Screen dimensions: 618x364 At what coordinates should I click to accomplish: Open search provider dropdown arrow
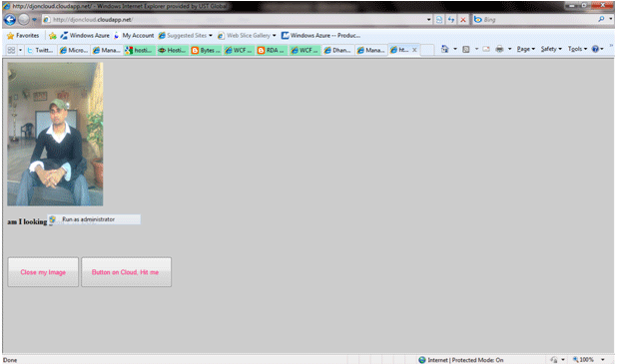(x=611, y=19)
